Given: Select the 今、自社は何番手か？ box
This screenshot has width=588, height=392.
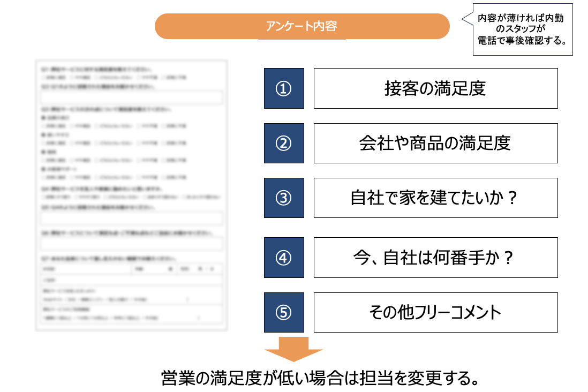Looking at the screenshot, I should pyautogui.click(x=435, y=258).
